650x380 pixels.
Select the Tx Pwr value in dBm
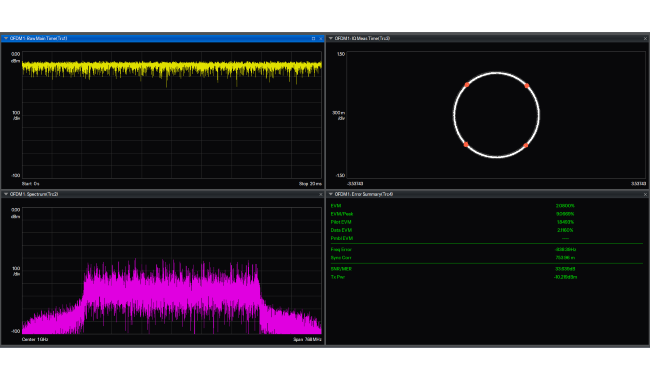(x=565, y=277)
